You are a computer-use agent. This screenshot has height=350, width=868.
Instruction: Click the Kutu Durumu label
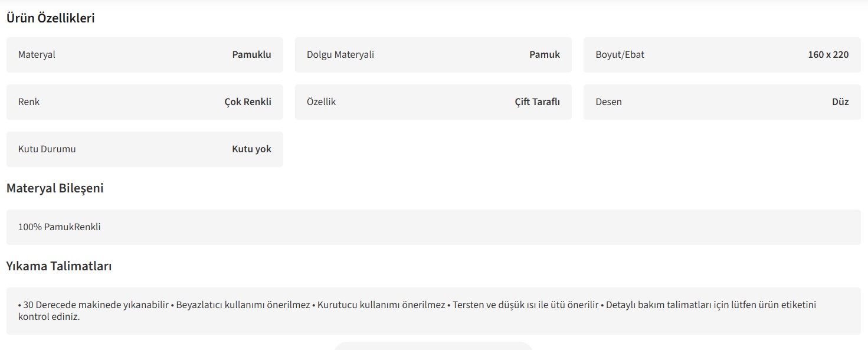point(47,149)
